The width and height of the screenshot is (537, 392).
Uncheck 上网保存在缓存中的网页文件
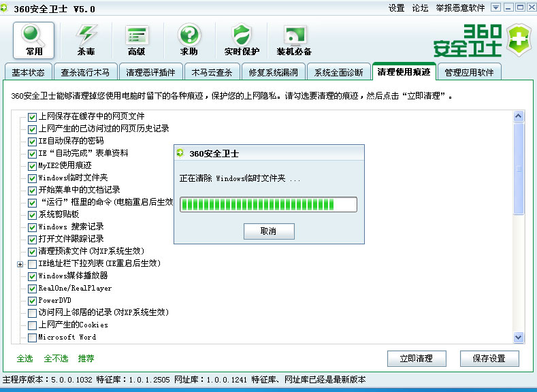[32, 117]
